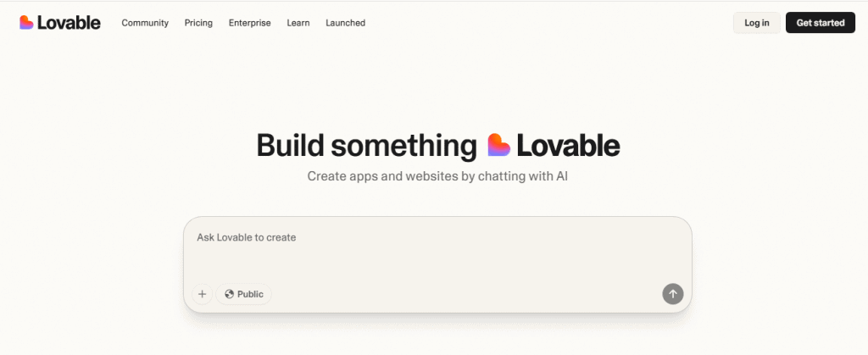Click the "AI" word in subtitle
This screenshot has width=868, height=355.
(562, 177)
